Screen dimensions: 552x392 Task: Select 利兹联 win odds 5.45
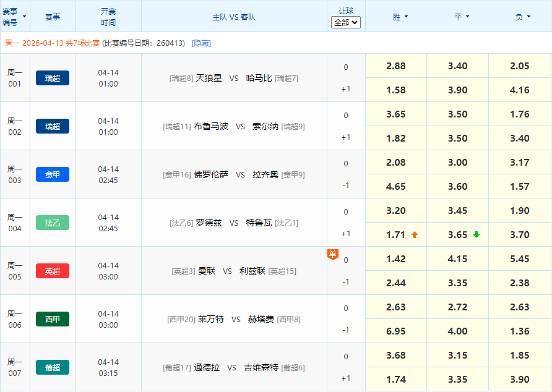click(520, 258)
